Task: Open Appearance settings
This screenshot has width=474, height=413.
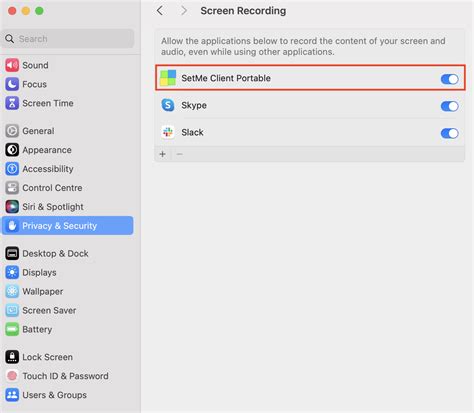Action: click(68, 150)
